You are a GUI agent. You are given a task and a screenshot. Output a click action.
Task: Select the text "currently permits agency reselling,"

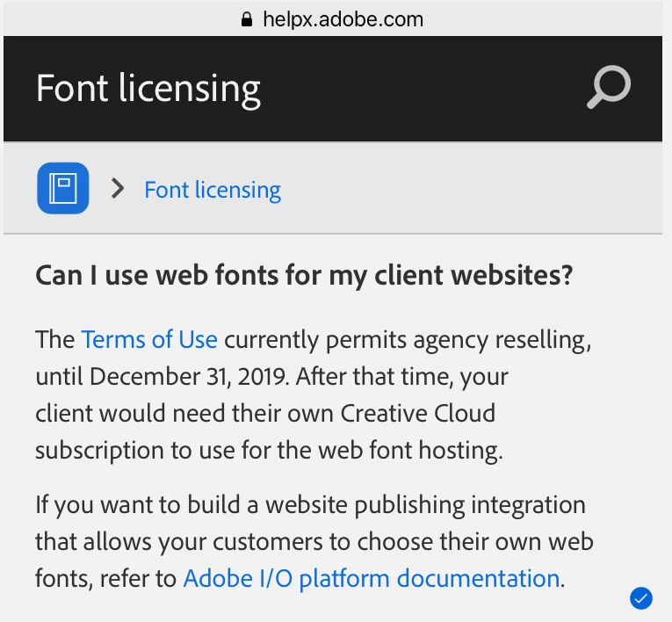(x=408, y=340)
